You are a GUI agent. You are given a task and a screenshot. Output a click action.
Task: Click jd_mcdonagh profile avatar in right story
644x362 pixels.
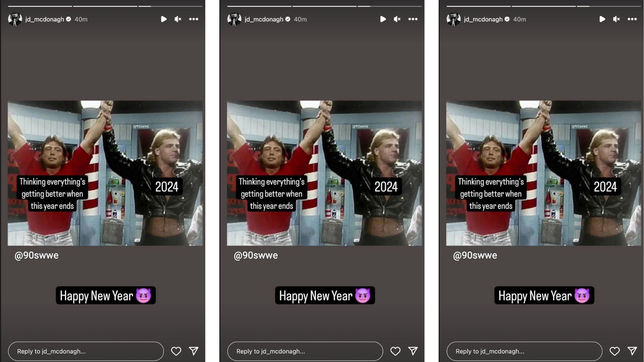click(x=453, y=19)
